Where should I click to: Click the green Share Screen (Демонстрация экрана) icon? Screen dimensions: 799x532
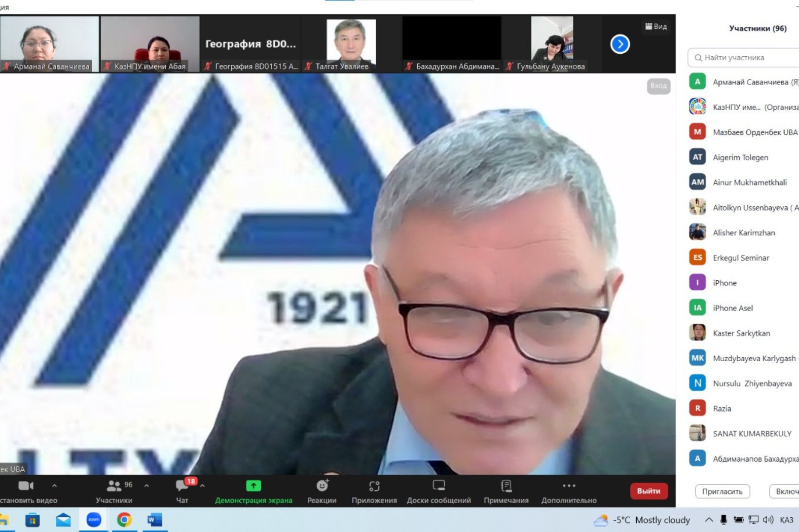click(253, 486)
